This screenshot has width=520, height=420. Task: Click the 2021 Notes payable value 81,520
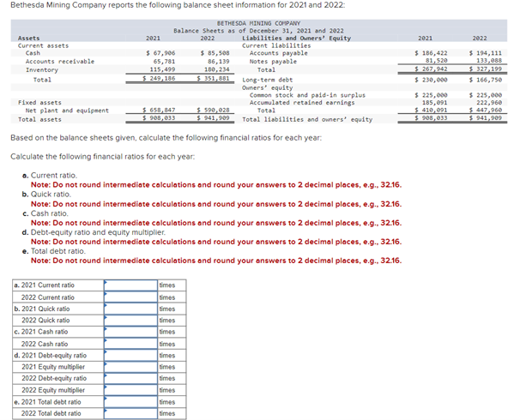(x=437, y=61)
